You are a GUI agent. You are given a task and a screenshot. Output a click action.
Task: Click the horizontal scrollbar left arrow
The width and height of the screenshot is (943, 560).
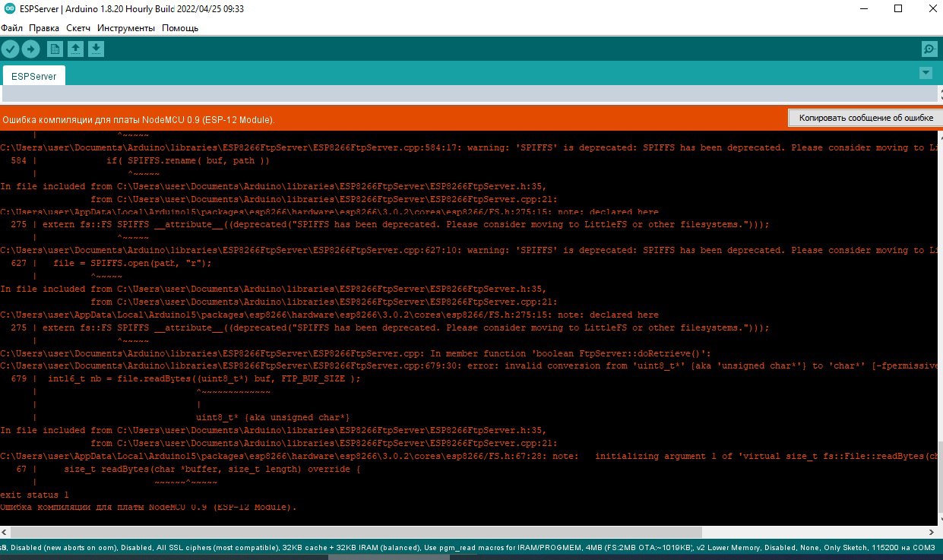click(x=6, y=531)
